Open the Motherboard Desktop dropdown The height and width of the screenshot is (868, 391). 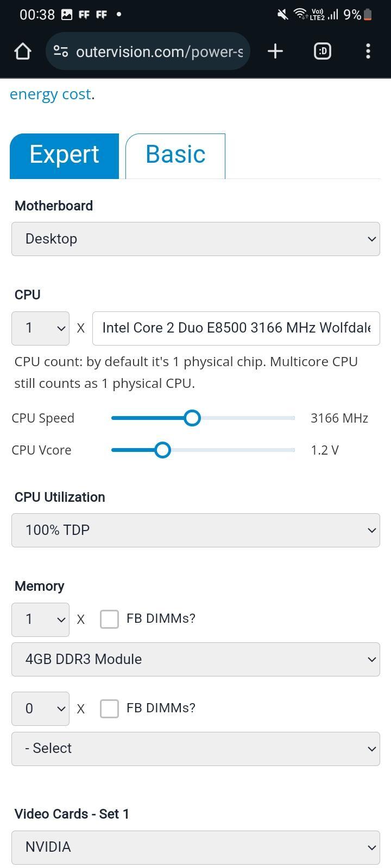pyautogui.click(x=195, y=239)
